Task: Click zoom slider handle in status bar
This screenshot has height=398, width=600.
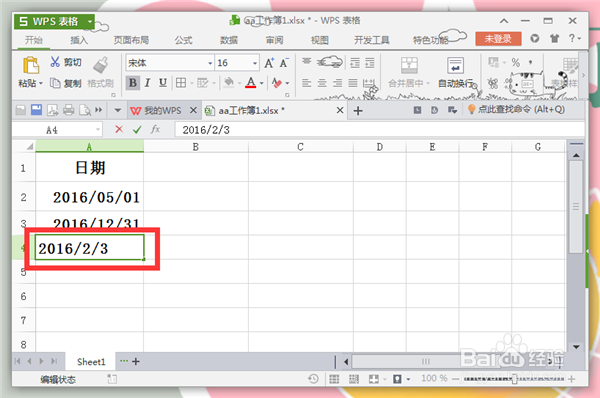Action: (514, 379)
